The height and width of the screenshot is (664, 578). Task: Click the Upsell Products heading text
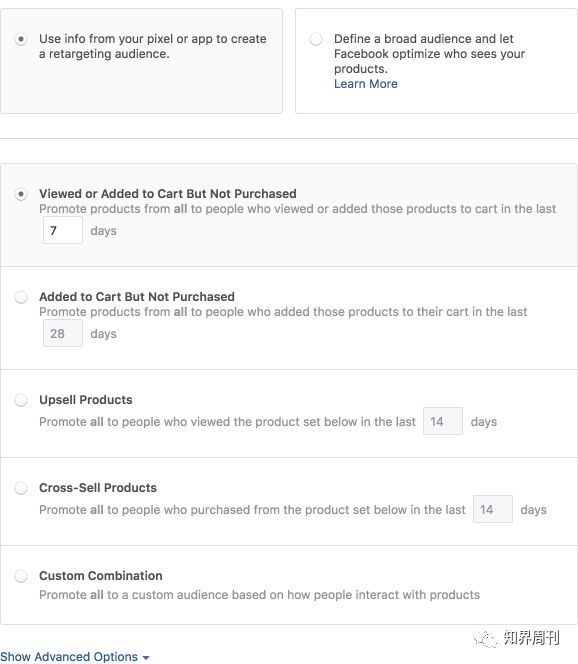[x=86, y=400]
